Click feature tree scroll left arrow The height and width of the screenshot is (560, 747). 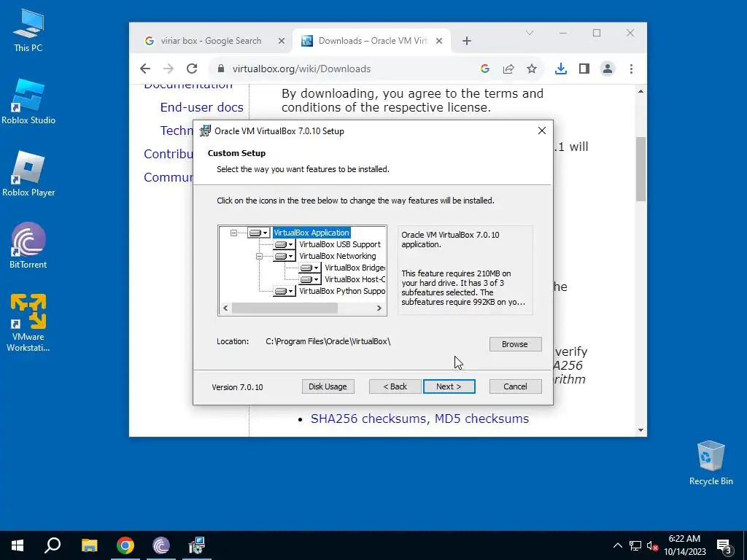[x=225, y=308]
